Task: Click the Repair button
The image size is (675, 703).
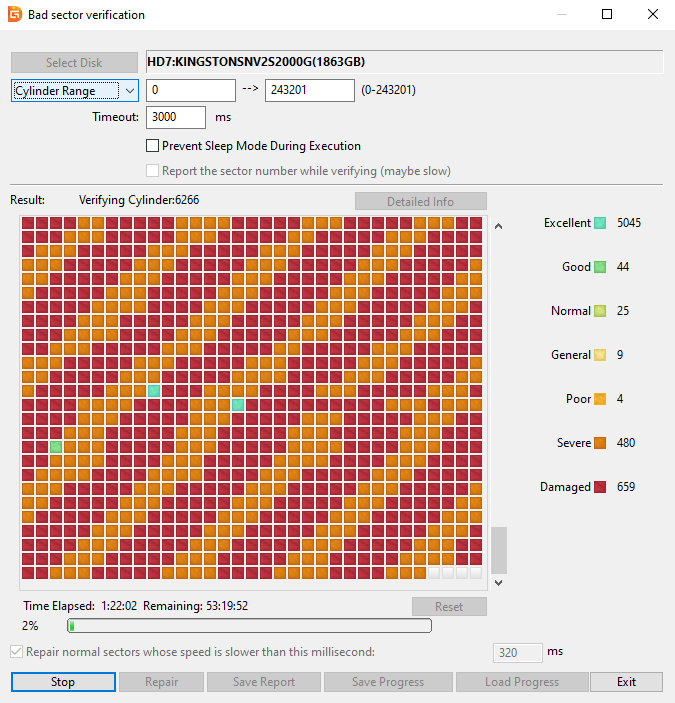Action: pyautogui.click(x=161, y=682)
